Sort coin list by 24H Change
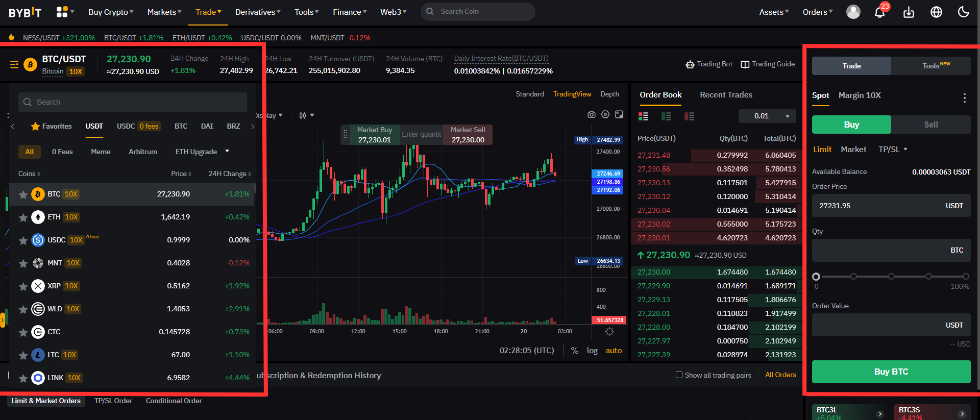The width and height of the screenshot is (980, 420). coord(230,174)
